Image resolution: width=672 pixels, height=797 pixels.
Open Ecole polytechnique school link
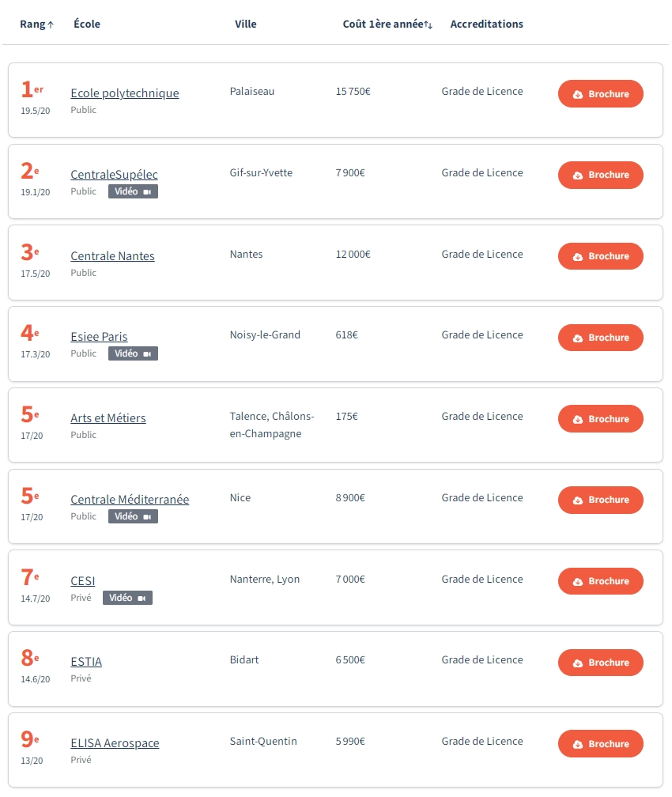(x=125, y=93)
